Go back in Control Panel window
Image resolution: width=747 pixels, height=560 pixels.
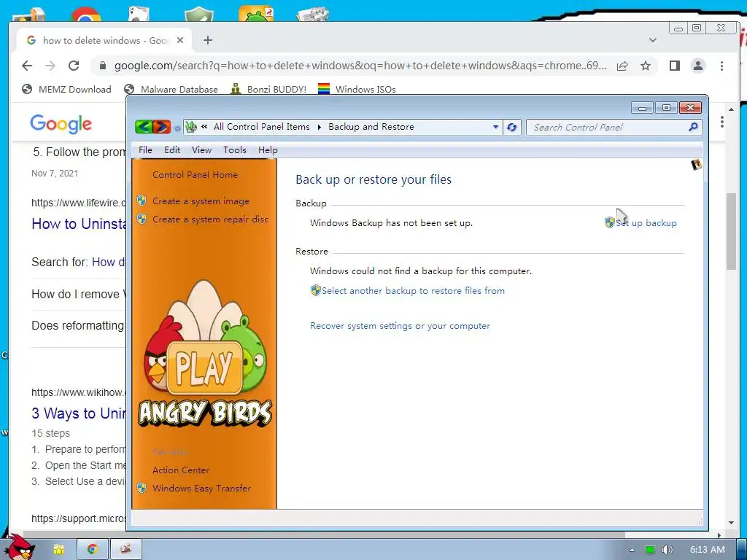pyautogui.click(x=144, y=127)
